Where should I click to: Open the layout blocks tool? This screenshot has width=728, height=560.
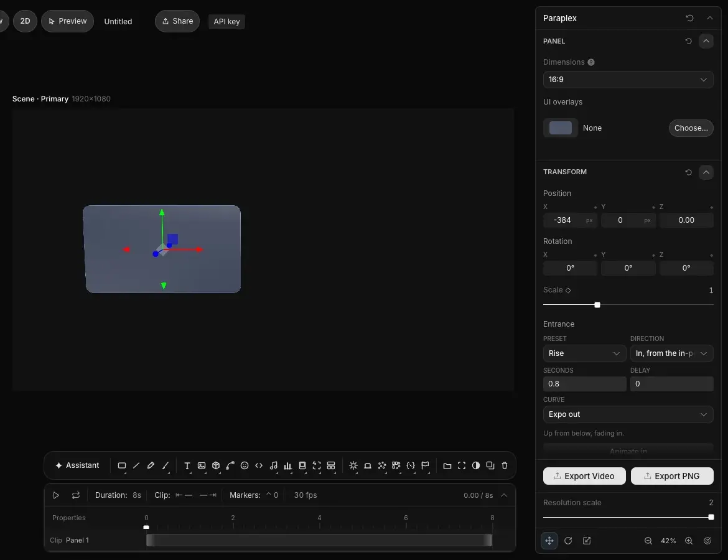coord(331,465)
